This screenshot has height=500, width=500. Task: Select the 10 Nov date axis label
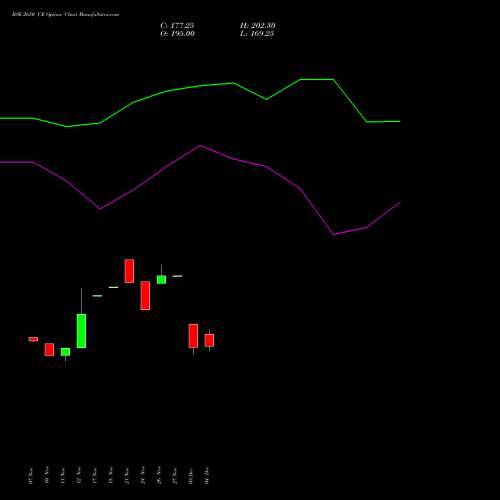(47, 475)
